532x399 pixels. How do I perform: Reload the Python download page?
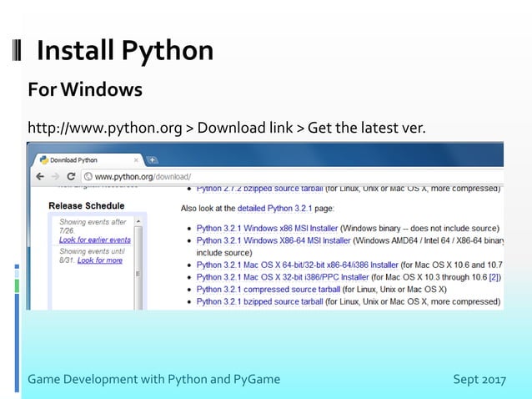point(71,176)
